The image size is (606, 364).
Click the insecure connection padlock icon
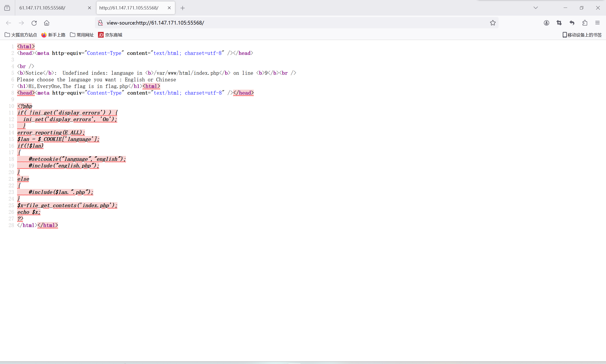point(100,23)
